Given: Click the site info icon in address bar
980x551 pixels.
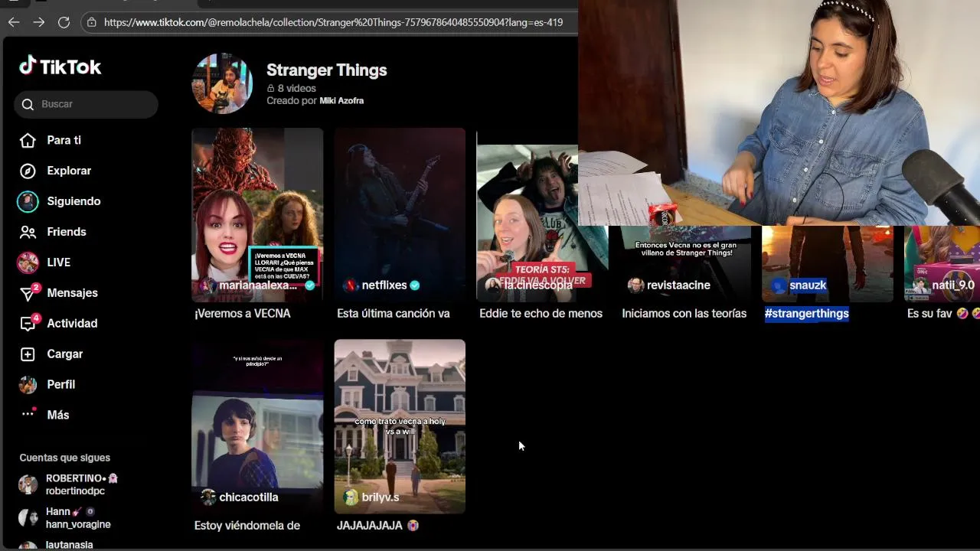Looking at the screenshot, I should click(92, 22).
